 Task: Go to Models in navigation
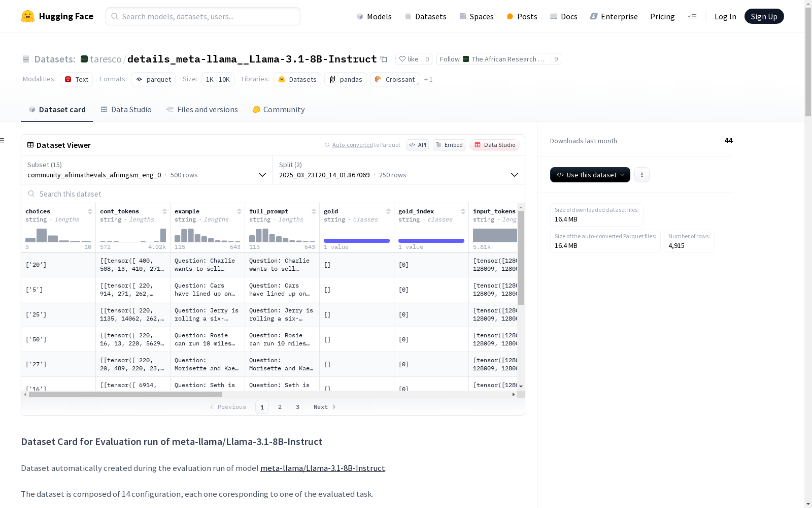[374, 16]
